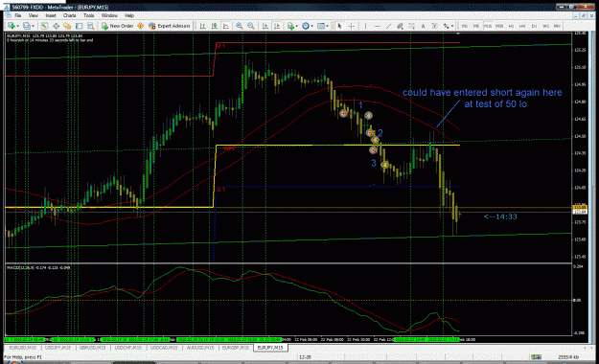
Task: Switch to the USDCAD,M15 chart tab
Action: click(x=164, y=348)
